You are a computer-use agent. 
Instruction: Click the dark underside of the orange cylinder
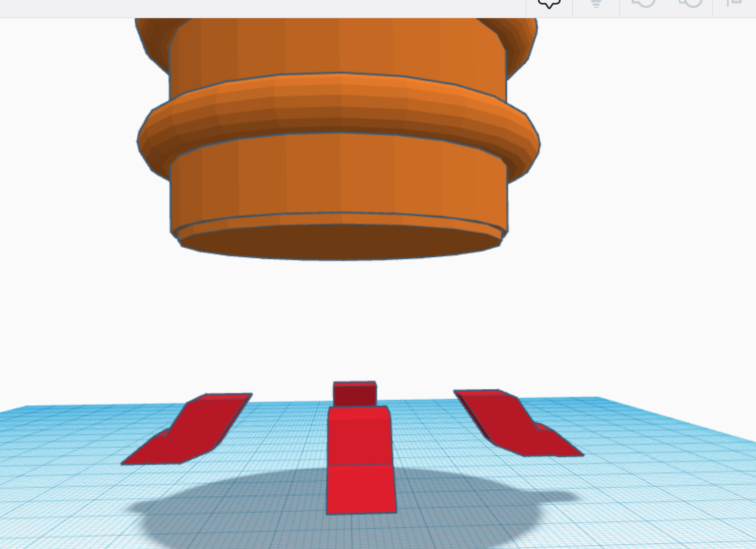341,242
